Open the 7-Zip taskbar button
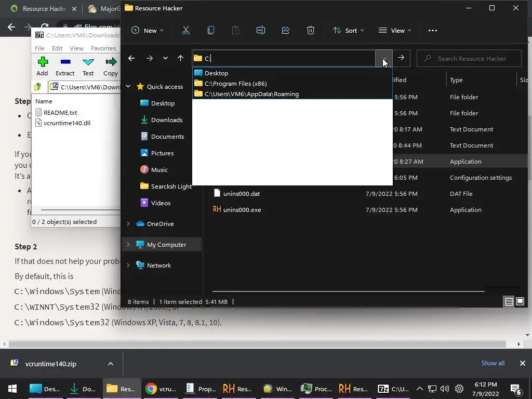Viewport: 532px width, 399px height. [x=394, y=389]
